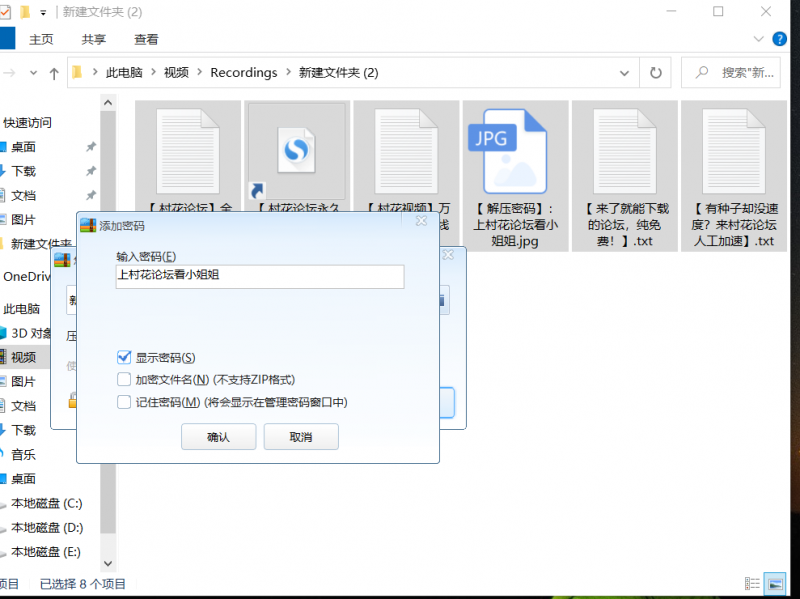The width and height of the screenshot is (800, 599).
Task: Enable the 加密文件名 checkbox
Action: point(124,379)
